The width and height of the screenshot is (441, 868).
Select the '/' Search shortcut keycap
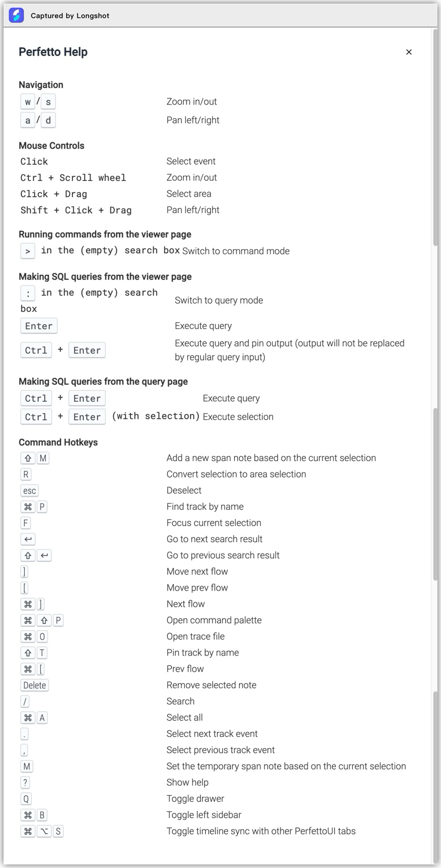pyautogui.click(x=25, y=701)
